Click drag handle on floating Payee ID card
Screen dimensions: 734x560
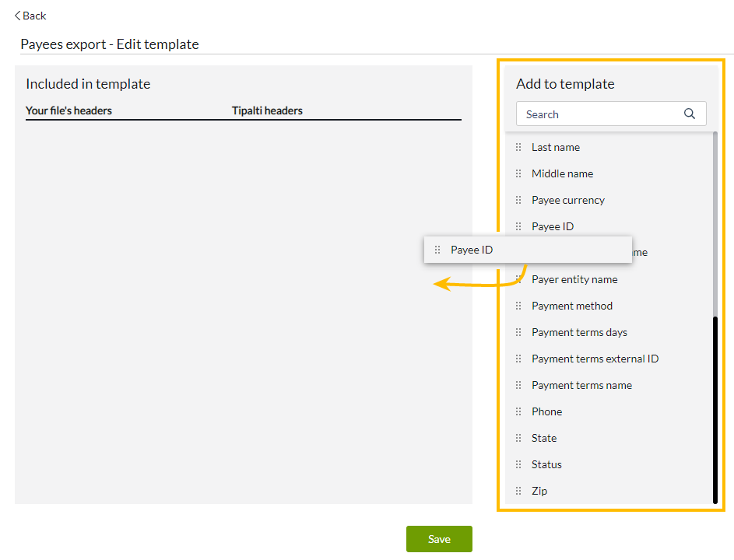point(437,250)
